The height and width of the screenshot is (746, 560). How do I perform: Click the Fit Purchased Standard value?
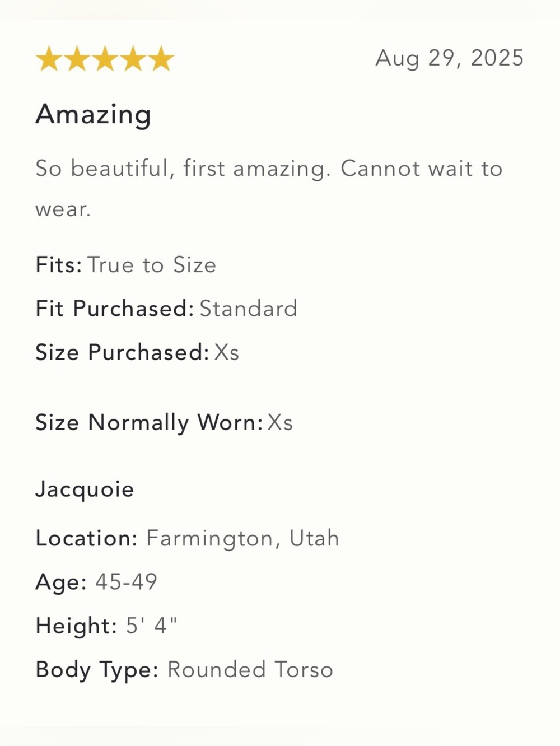click(249, 309)
